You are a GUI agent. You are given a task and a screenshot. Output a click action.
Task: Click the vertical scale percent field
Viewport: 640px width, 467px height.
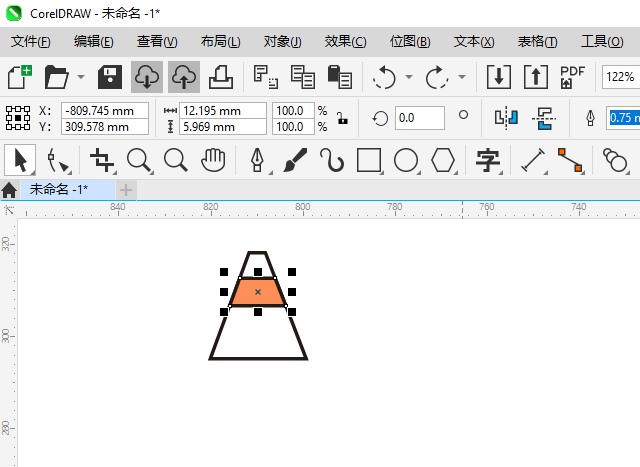[x=293, y=127]
